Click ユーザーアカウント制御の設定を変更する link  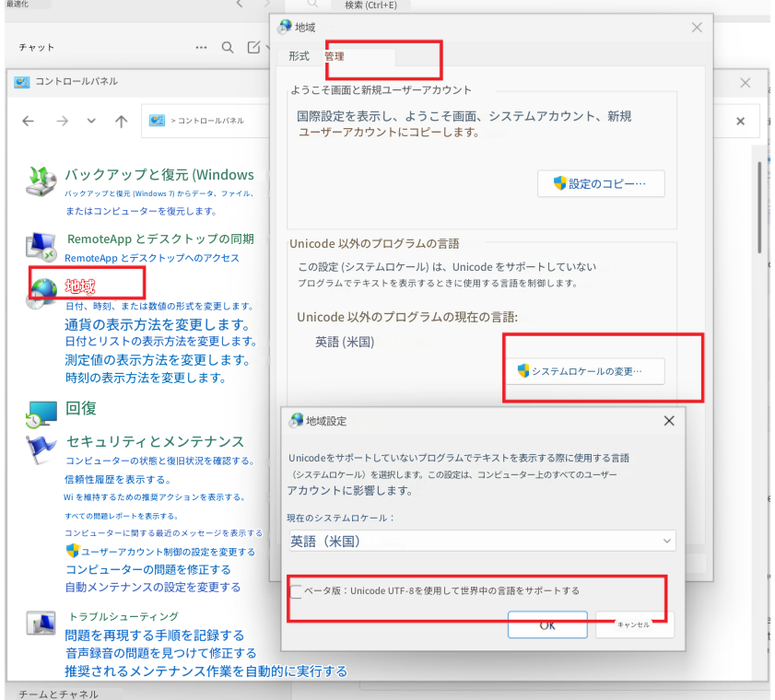tap(168, 552)
